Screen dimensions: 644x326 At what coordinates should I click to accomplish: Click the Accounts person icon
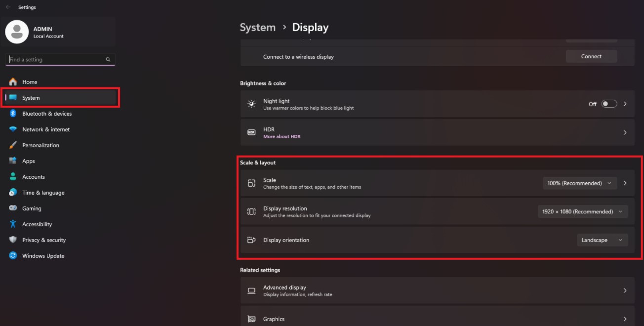pyautogui.click(x=13, y=177)
